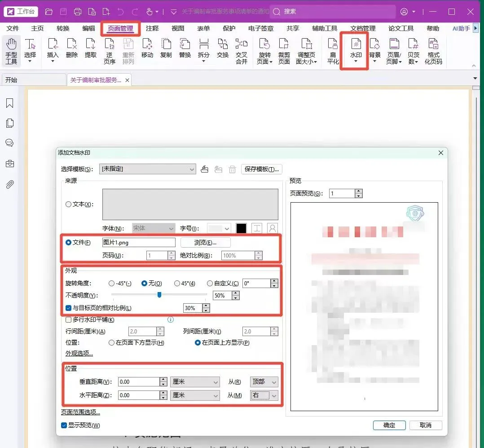Select the Text (文本) source radio button
The image size is (484, 448).
(69, 204)
